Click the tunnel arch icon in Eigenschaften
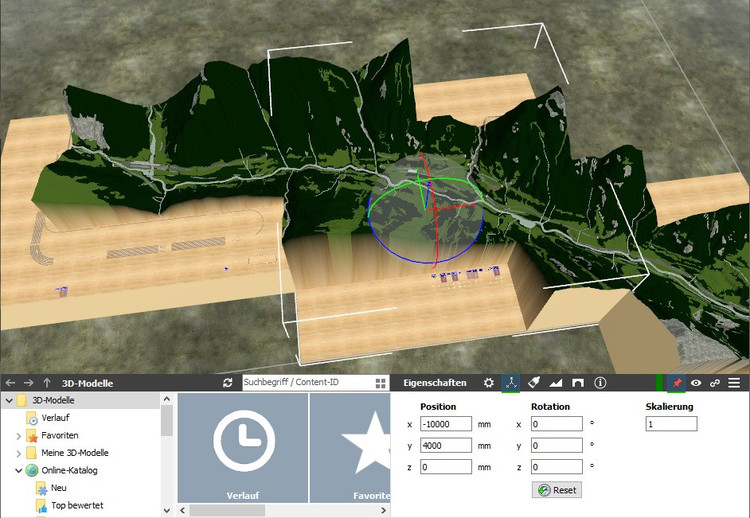750x518 pixels. pos(579,383)
